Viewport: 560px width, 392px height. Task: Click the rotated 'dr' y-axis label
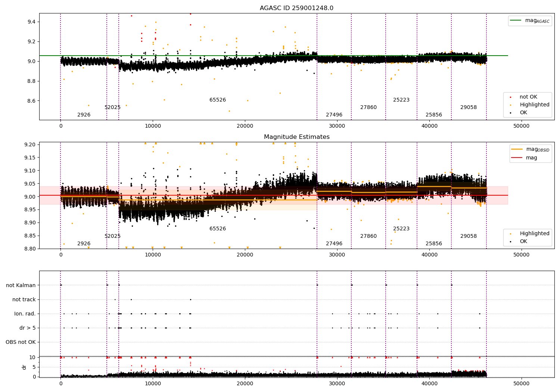point(24,367)
